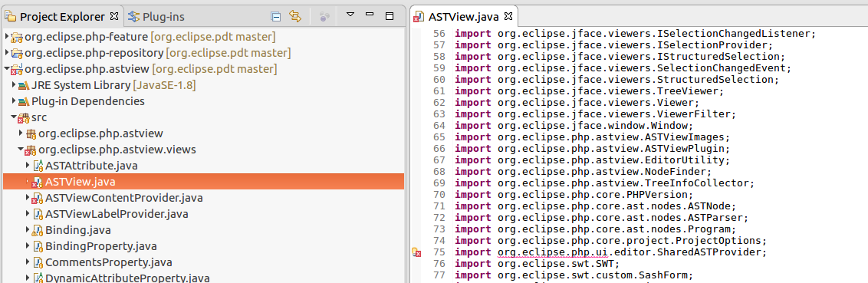The image size is (868, 283).
Task: Click the org.eclipse.php-repository project icon
Action: point(17,54)
